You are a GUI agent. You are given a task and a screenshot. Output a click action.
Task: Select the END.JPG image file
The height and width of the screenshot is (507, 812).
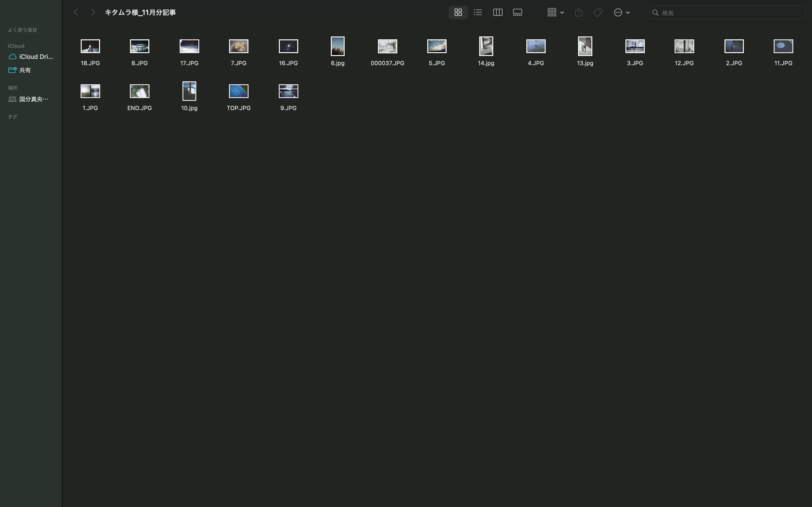140,91
